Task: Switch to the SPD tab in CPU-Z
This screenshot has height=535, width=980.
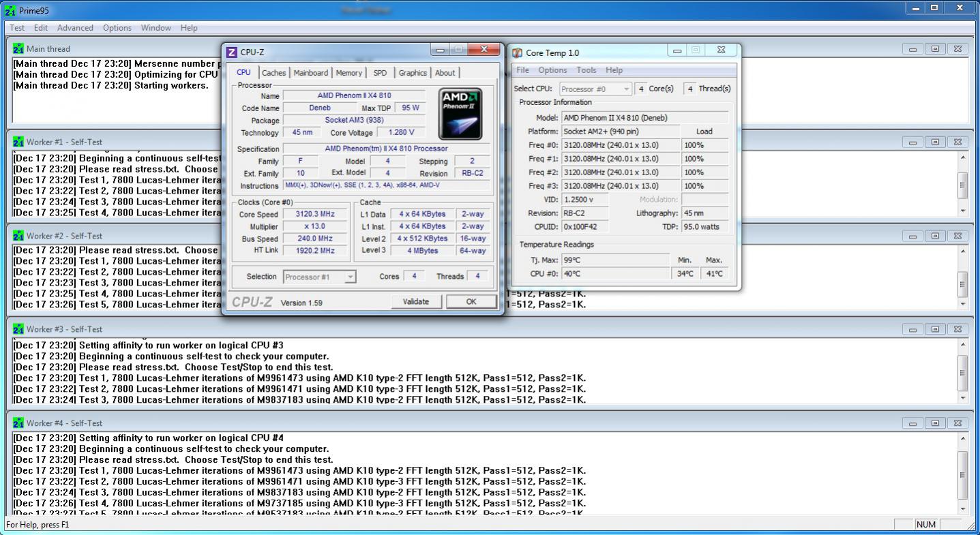Action: coord(380,73)
